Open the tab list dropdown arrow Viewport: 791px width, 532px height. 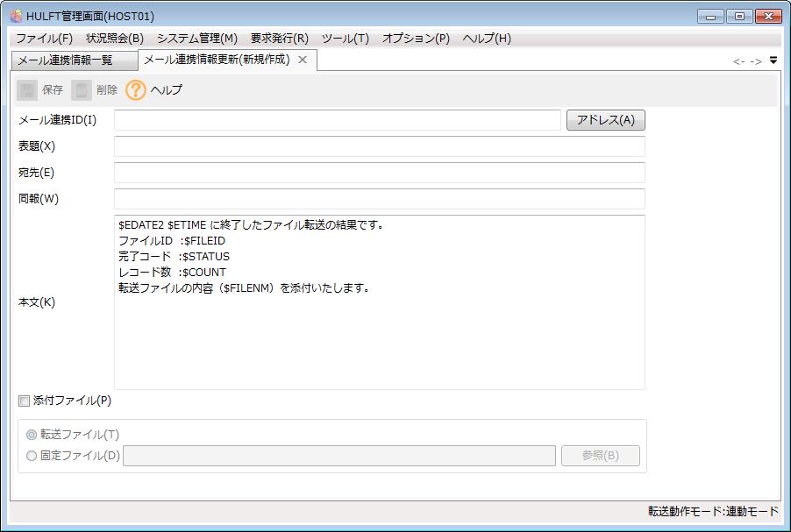tap(773, 60)
